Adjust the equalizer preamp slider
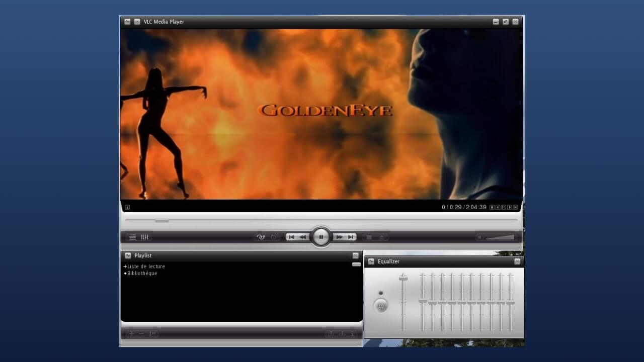 (x=403, y=278)
